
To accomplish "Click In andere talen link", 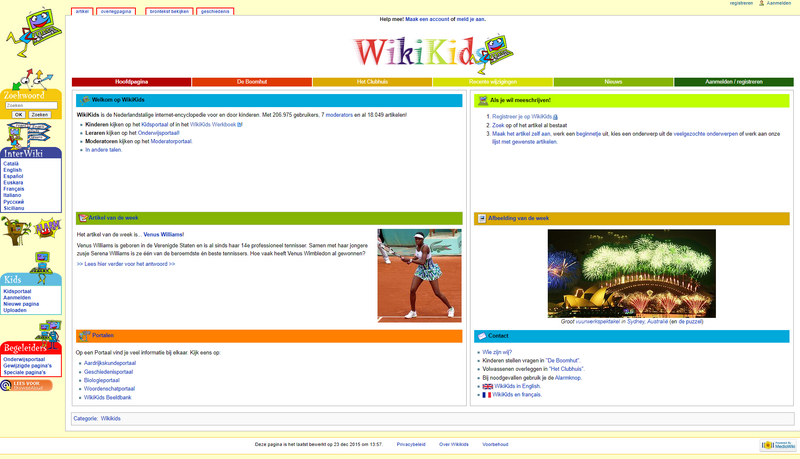I will click(104, 150).
